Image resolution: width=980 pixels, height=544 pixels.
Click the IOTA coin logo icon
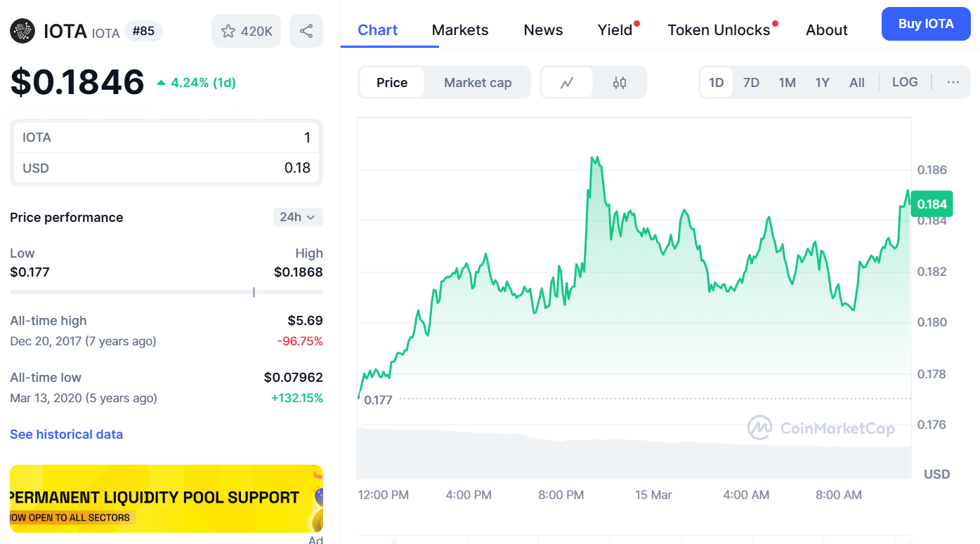(x=22, y=31)
